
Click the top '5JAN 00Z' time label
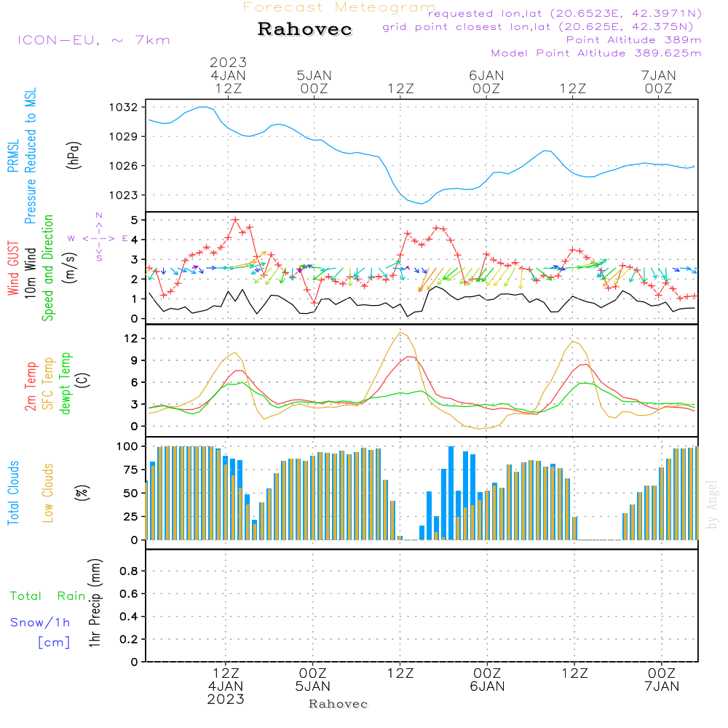click(314, 82)
